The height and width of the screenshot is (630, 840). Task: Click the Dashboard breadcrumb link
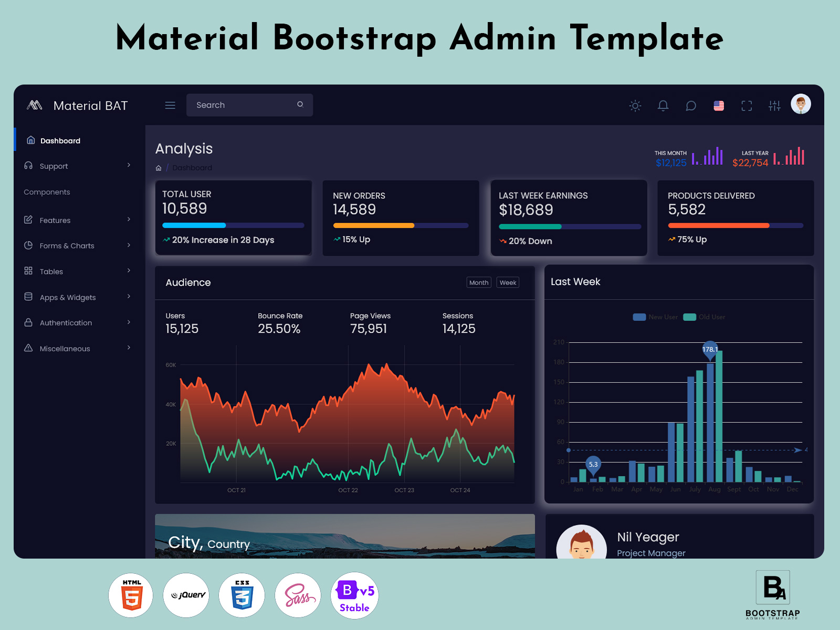click(192, 168)
